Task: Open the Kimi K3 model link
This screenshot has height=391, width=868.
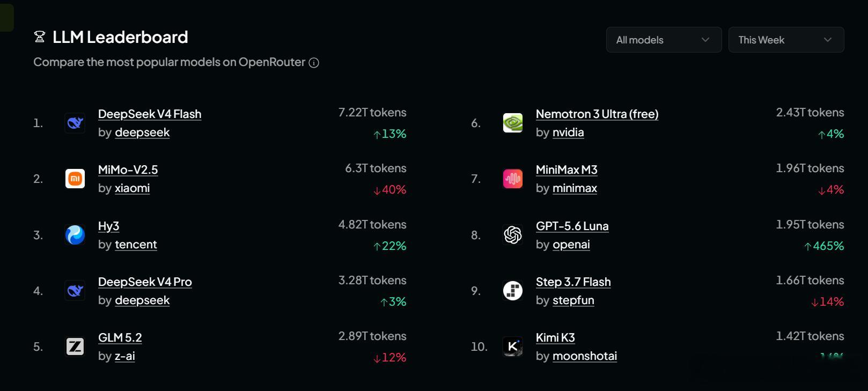Action: click(x=555, y=337)
